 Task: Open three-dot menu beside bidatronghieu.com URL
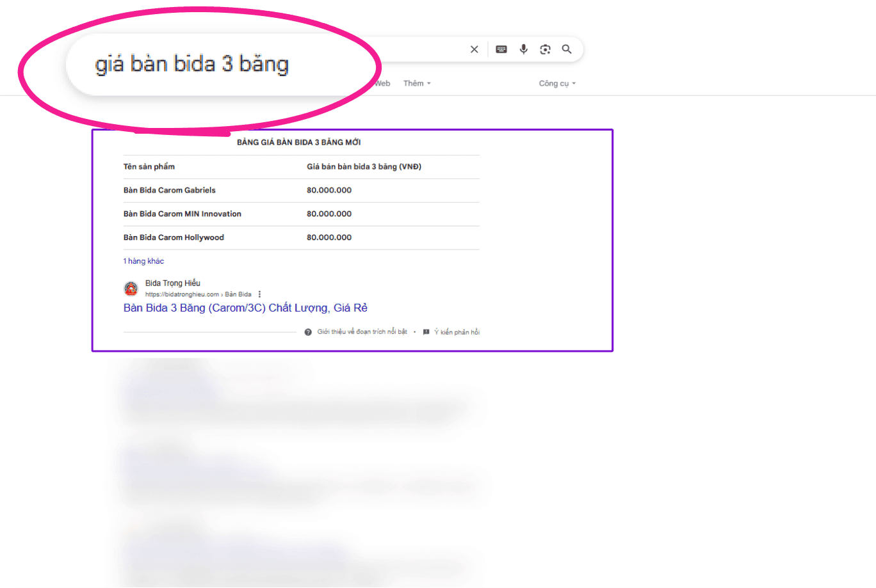[x=259, y=294]
